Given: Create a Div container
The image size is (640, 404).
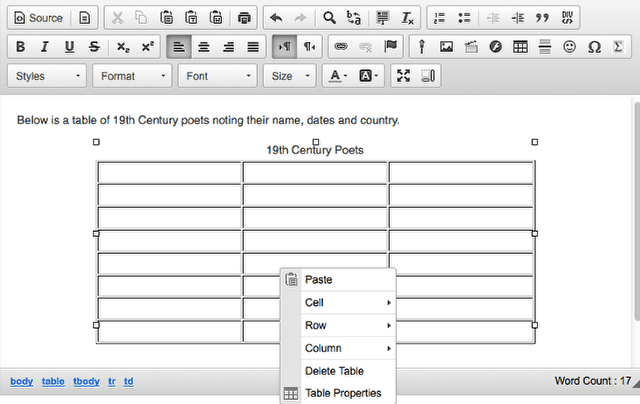Looking at the screenshot, I should pos(567,18).
